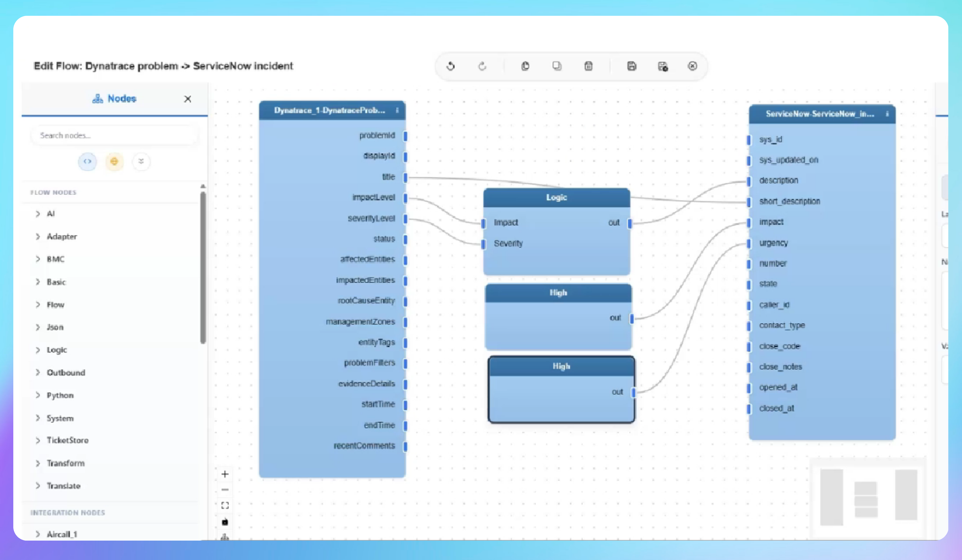Zoom in with the plus button
The image size is (962, 560).
click(225, 474)
